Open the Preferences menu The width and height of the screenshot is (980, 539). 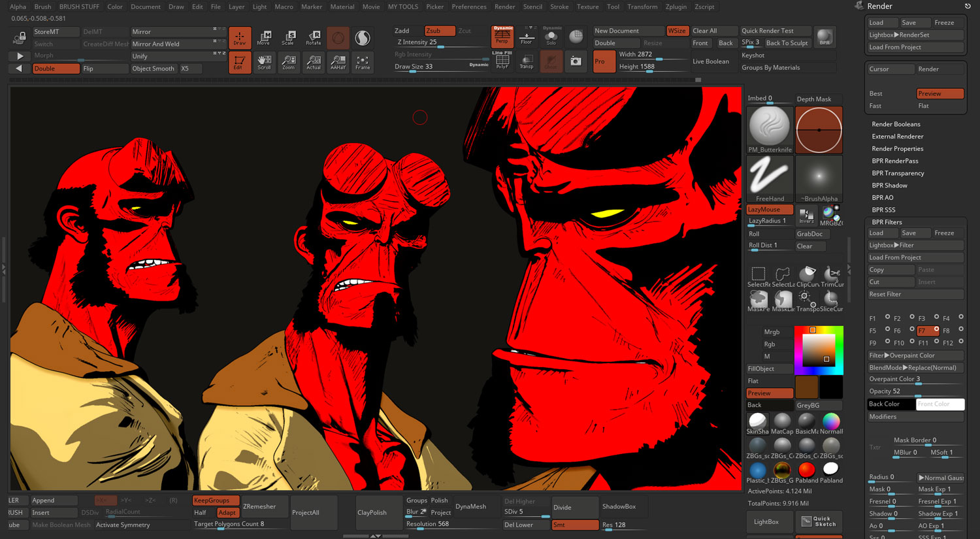tap(469, 7)
